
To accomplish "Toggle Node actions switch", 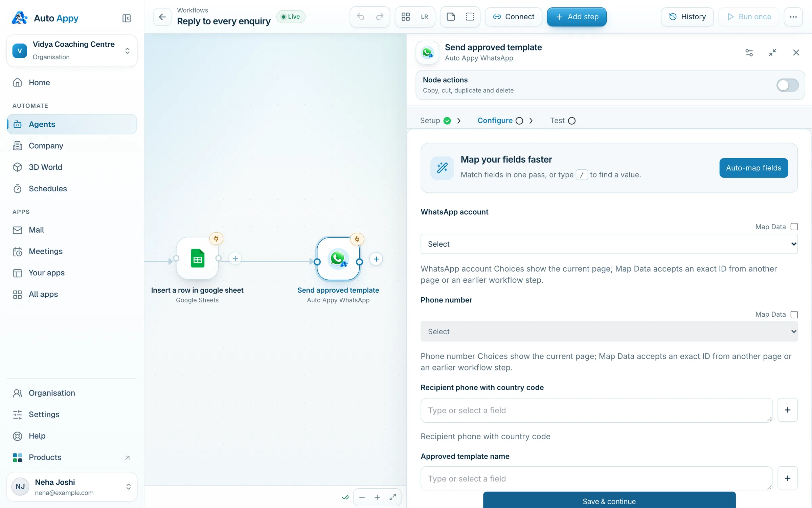I will [x=788, y=85].
